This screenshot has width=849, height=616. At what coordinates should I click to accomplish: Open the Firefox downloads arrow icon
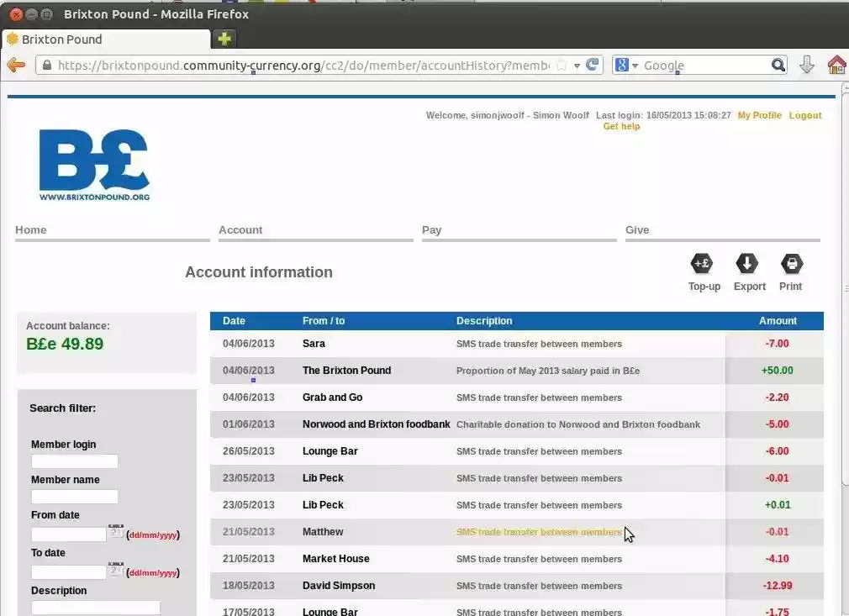[x=807, y=65]
